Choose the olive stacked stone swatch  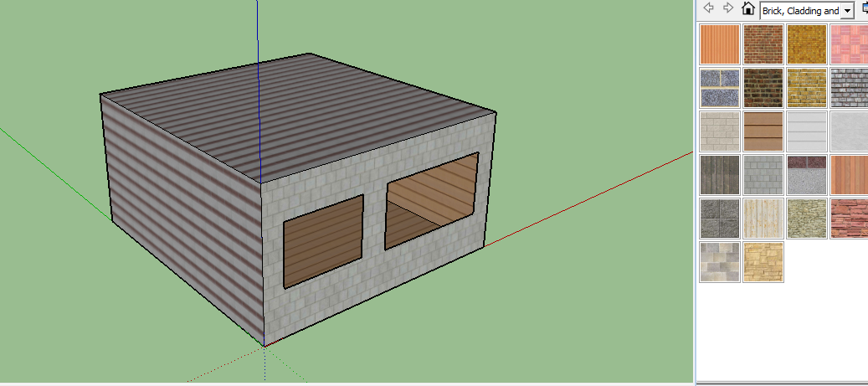click(807, 219)
